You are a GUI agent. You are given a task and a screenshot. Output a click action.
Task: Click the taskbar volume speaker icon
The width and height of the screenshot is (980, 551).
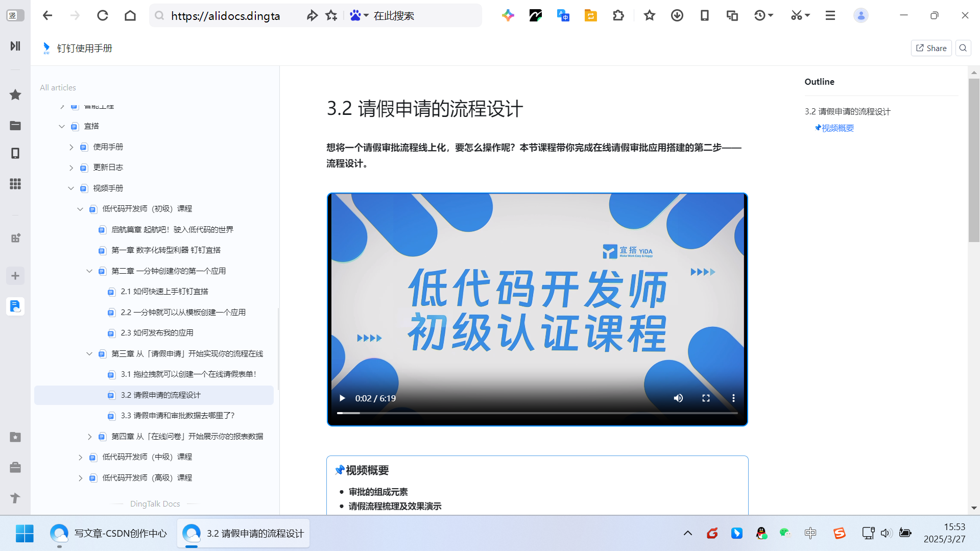[886, 533]
